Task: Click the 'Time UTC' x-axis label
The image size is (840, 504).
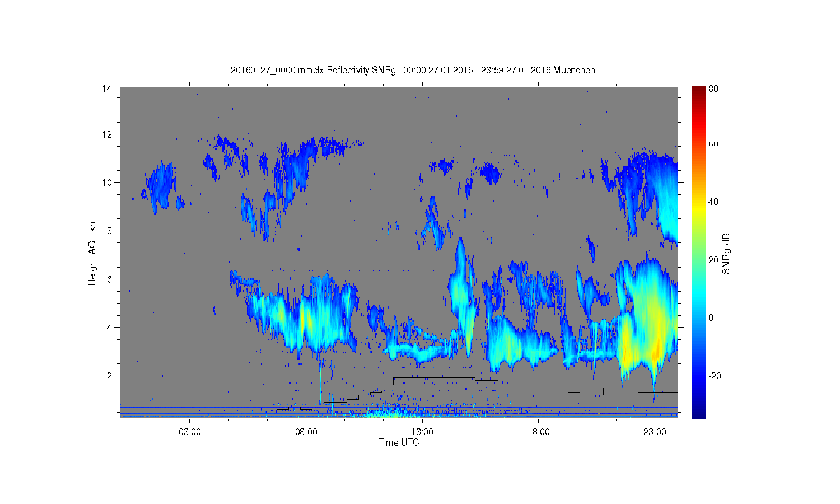Action: click(x=399, y=442)
